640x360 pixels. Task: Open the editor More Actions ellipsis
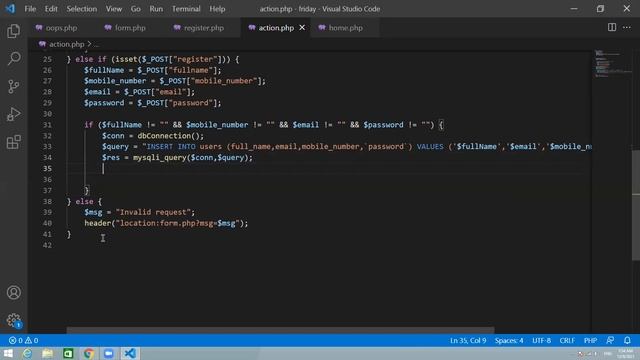coord(627,27)
